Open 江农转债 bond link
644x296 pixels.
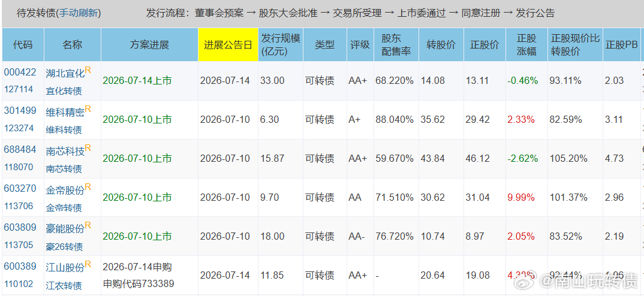click(x=64, y=286)
